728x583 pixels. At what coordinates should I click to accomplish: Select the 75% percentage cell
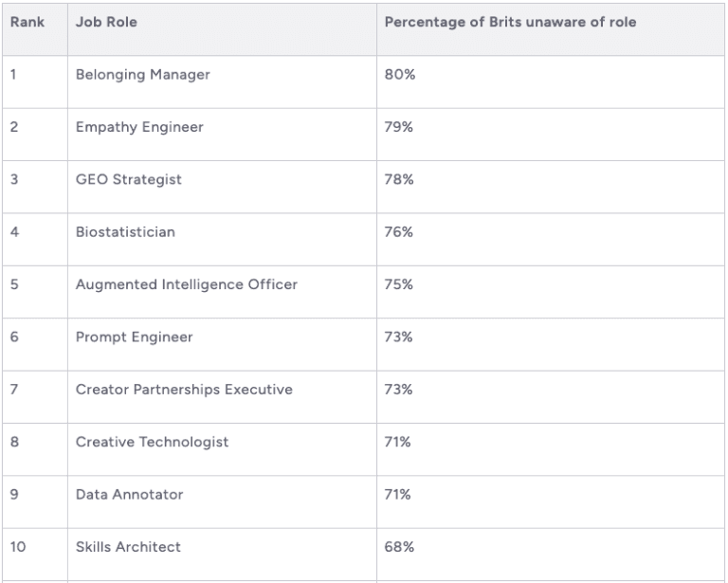point(399,284)
